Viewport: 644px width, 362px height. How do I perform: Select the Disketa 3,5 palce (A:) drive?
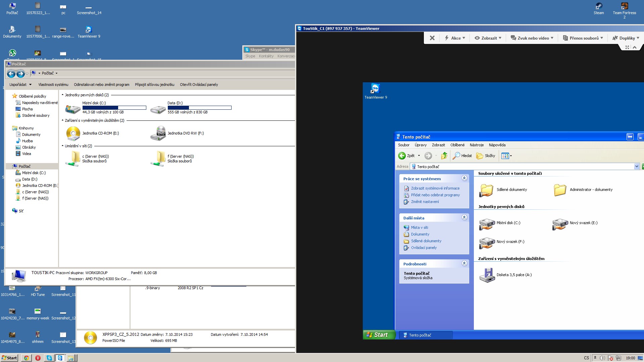487,275
